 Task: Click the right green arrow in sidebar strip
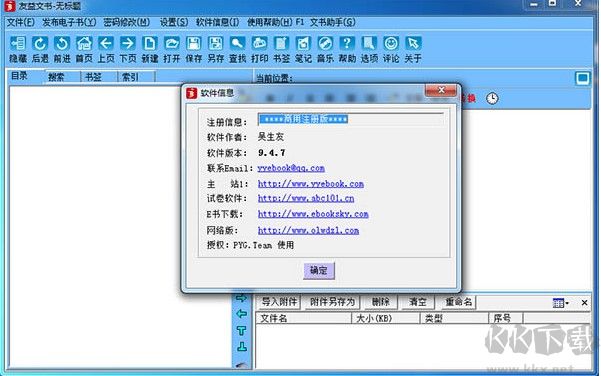(241, 298)
